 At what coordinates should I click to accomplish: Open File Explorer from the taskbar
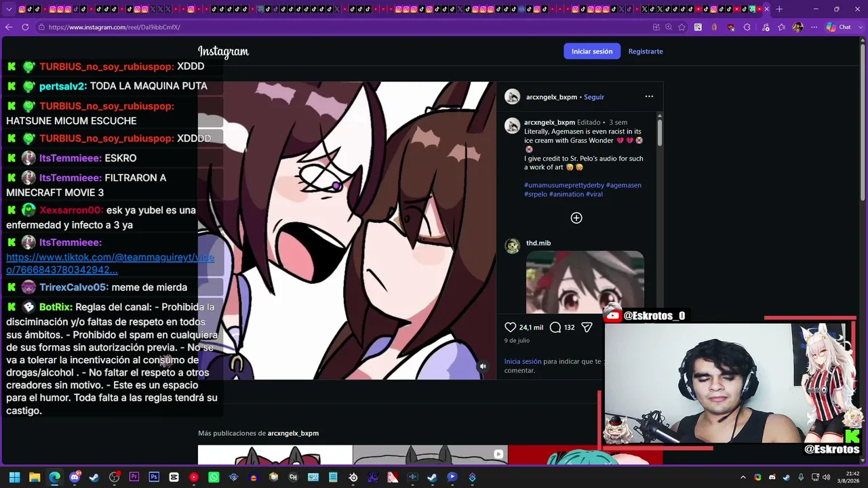pos(35,477)
